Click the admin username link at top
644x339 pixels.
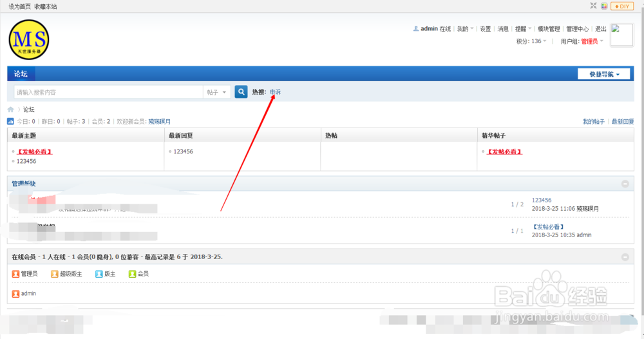(x=429, y=29)
